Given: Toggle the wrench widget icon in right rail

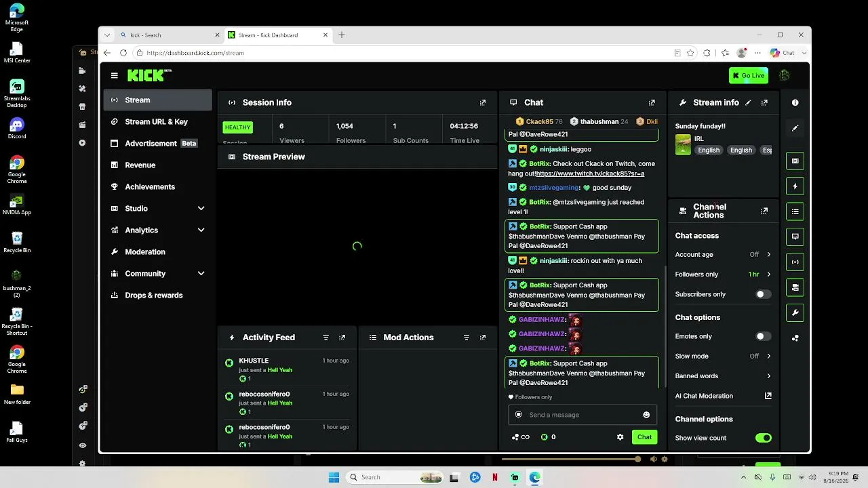Looking at the screenshot, I should coord(795,312).
